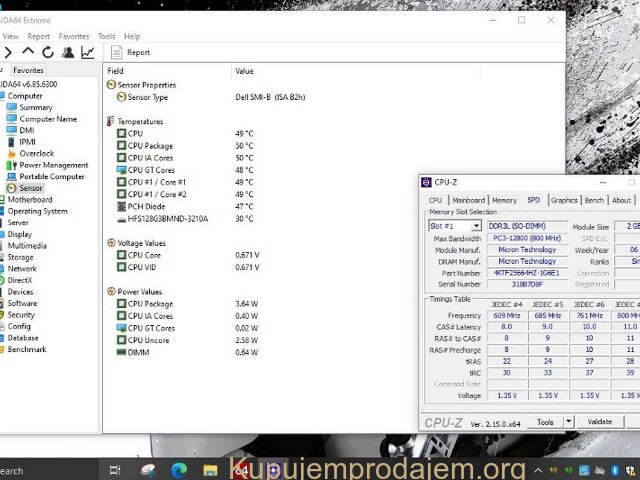Open File Explorer from the taskbar
Viewport: 640px width, 480px height.
coord(211,469)
